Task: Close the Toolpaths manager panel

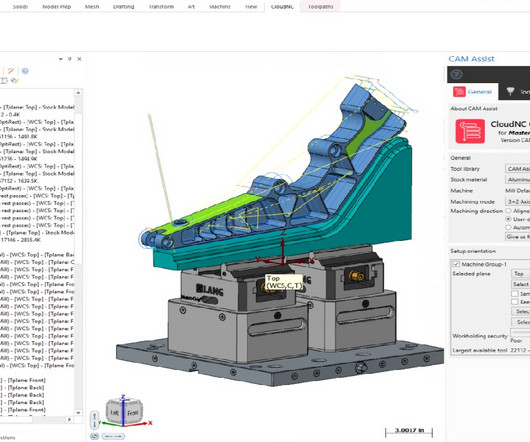Action: (79, 59)
